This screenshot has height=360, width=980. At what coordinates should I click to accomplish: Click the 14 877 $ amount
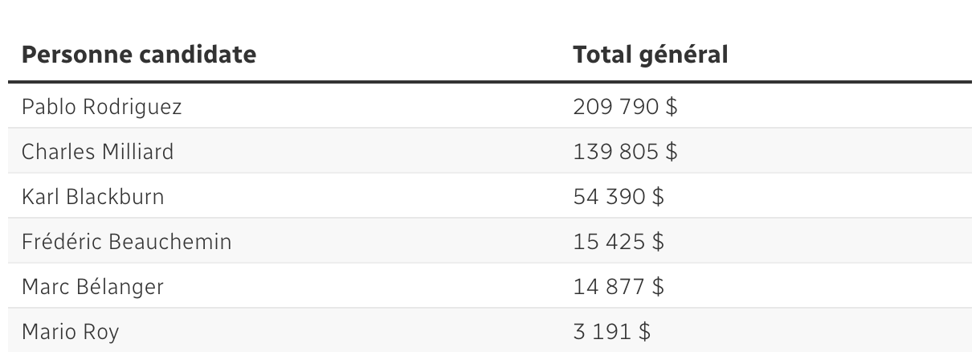[x=619, y=287]
